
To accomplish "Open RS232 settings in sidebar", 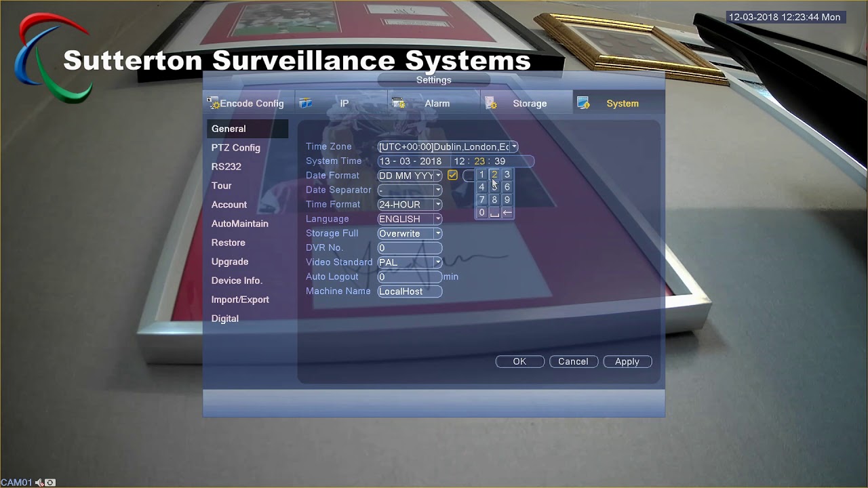I will tap(226, 167).
